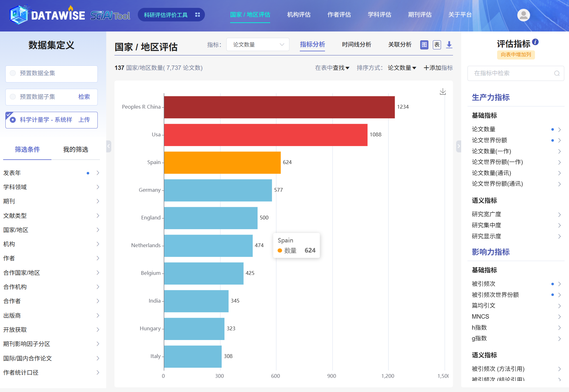This screenshot has height=392, width=569.
Task: Switch to chart view icon
Action: point(424,45)
